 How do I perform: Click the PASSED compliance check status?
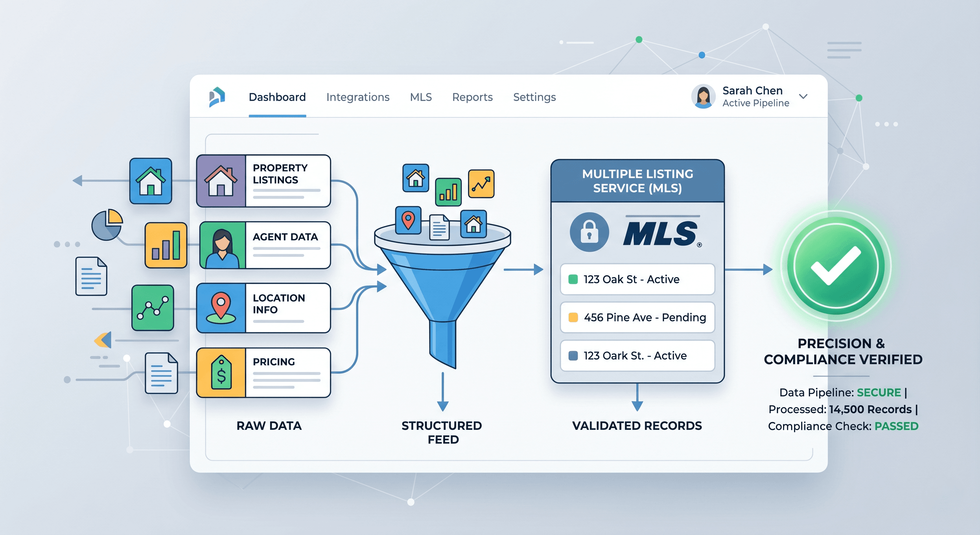[897, 426]
